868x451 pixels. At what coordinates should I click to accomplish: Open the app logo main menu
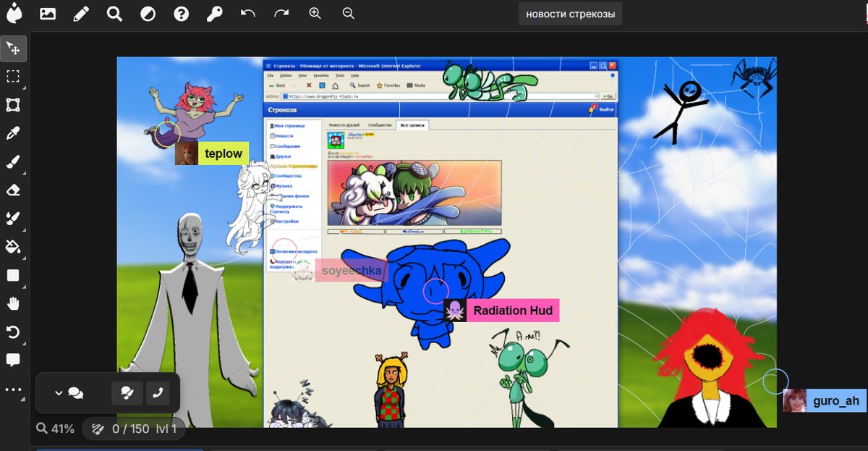click(13, 13)
